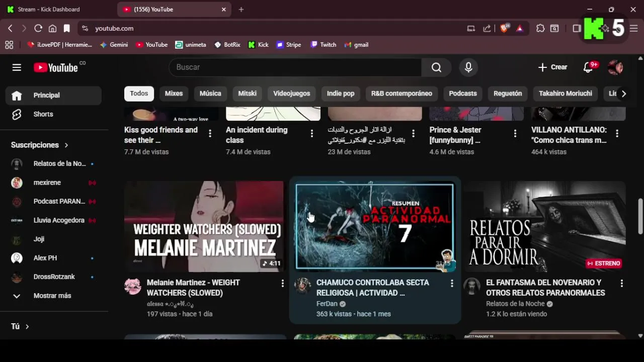
Task: Open Joji subscription channel
Action: point(54,239)
